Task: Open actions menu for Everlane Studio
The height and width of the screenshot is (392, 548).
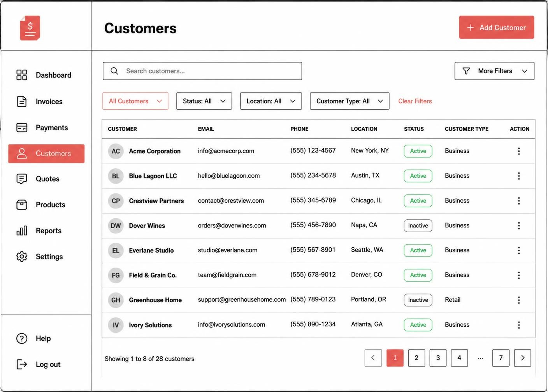Action: pyautogui.click(x=519, y=250)
